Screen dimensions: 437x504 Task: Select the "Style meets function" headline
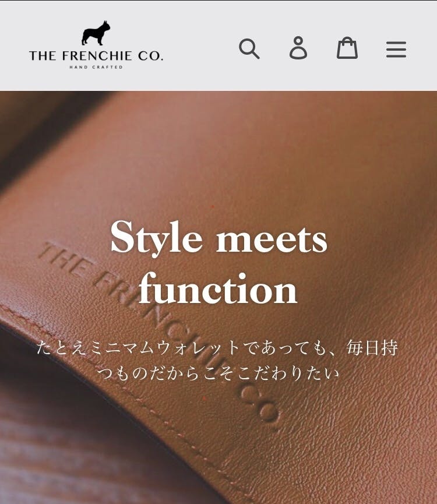pos(218,262)
